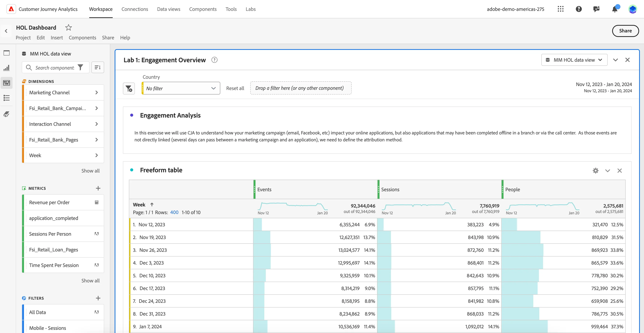Viewport: 644px width, 333px height.
Task: Click the Adobe logo icon
Action: click(x=11, y=9)
